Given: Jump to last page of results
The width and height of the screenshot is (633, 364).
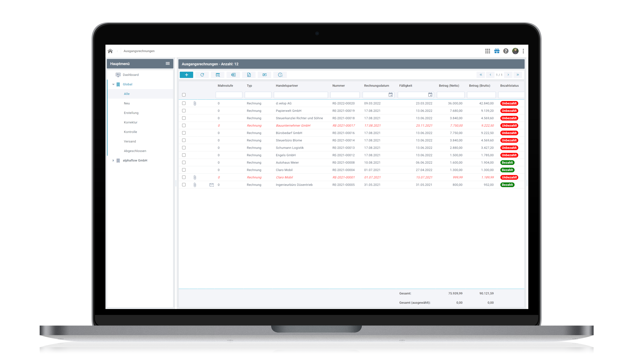Looking at the screenshot, I should [518, 75].
